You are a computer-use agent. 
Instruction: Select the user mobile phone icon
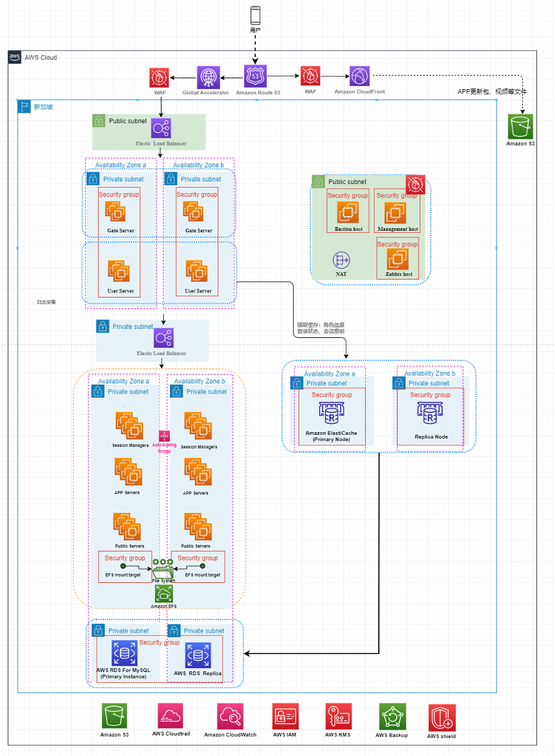tap(256, 15)
